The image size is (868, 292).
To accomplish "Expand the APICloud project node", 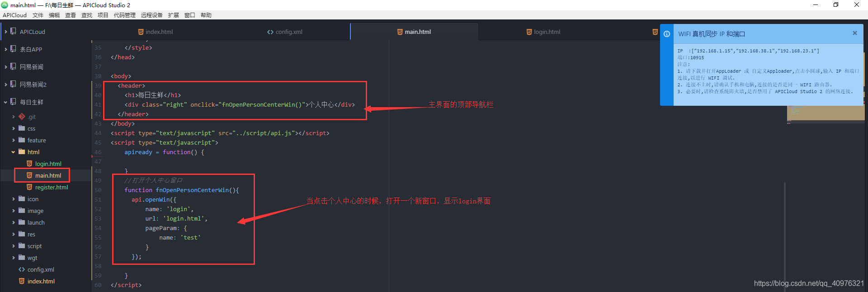I will (x=5, y=32).
